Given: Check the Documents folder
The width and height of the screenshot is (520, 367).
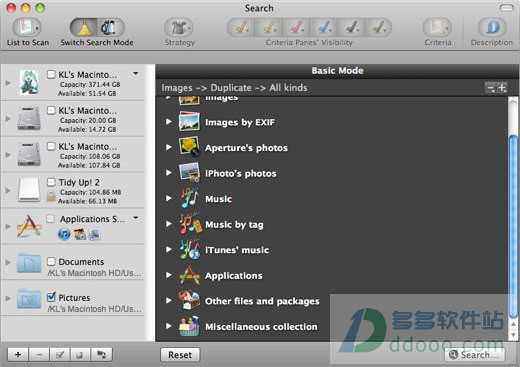Looking at the screenshot, I should tap(51, 261).
